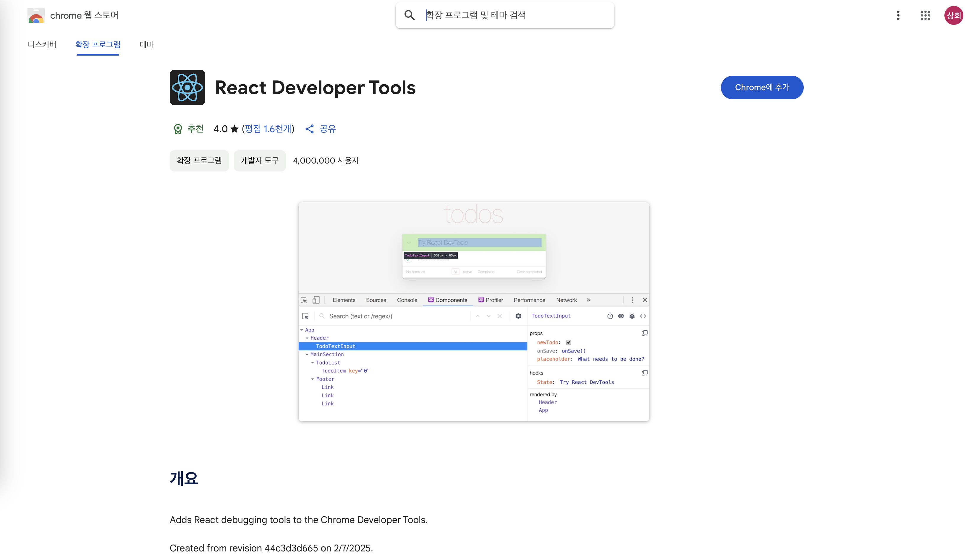Screen dimensions: 974x560
Task: Click the view source angle-brackets icon
Action: (643, 316)
